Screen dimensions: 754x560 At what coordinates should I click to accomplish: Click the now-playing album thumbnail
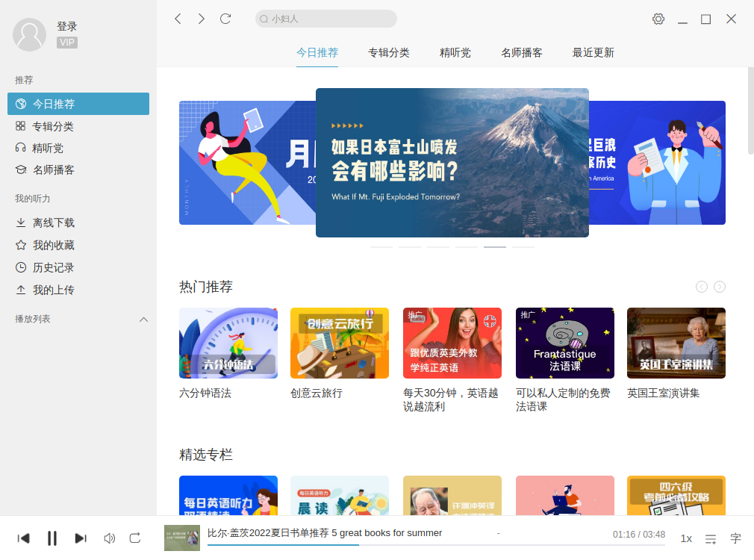coord(182,538)
